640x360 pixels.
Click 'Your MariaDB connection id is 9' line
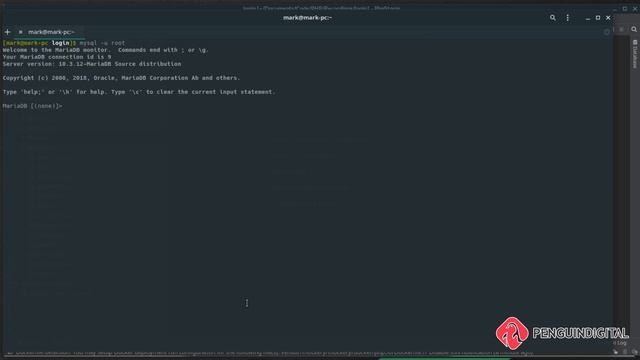coord(57,57)
